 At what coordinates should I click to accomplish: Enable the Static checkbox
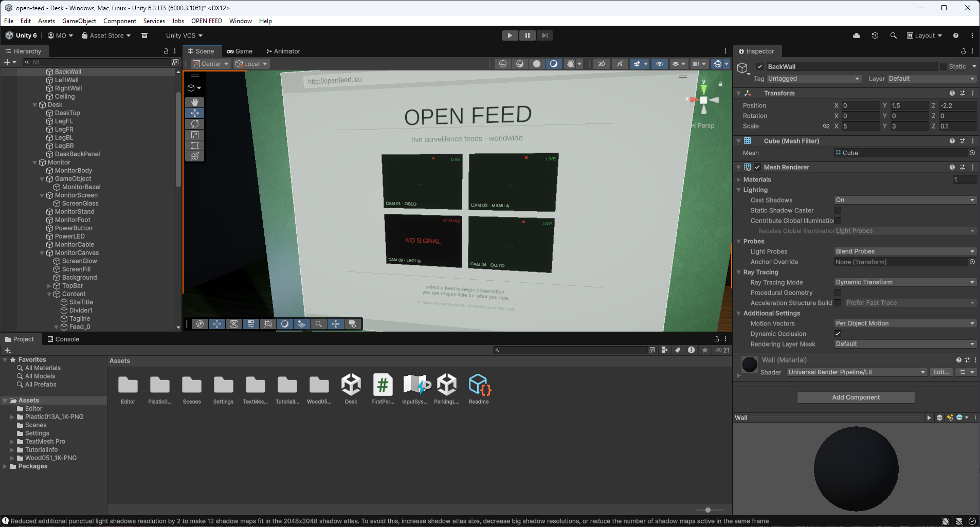tap(943, 66)
